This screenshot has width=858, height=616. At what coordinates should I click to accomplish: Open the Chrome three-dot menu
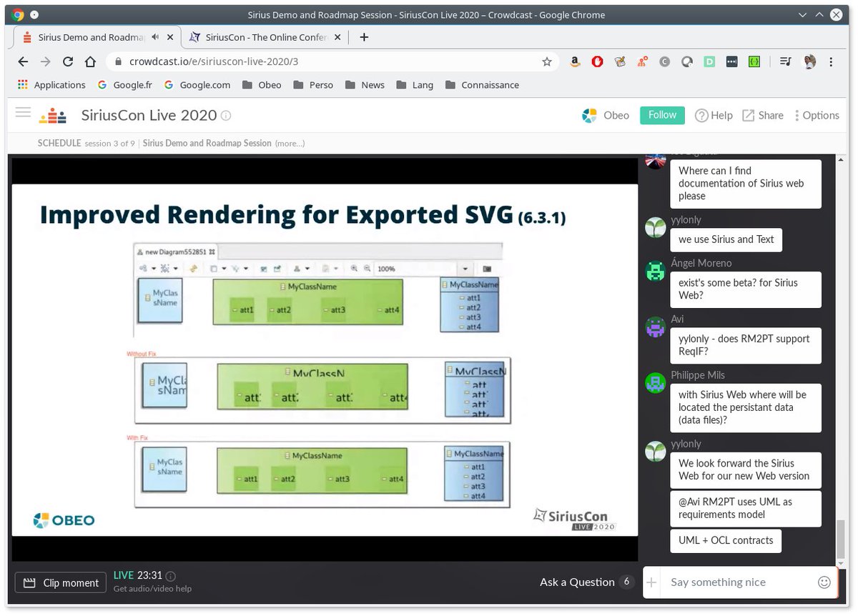[x=831, y=61]
